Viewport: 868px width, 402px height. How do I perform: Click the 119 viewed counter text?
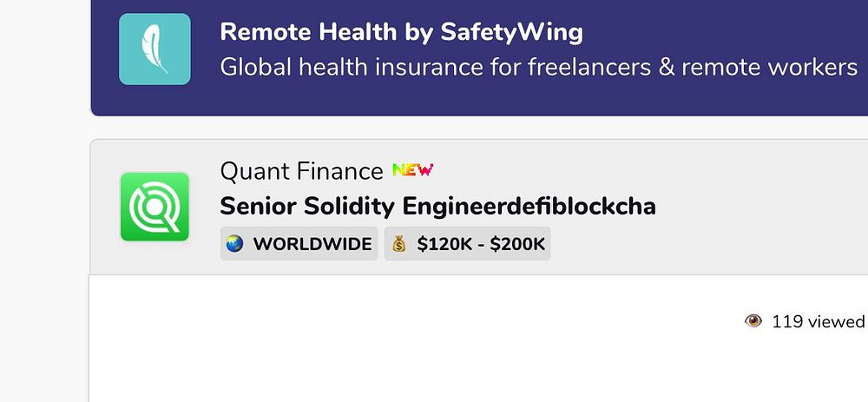818,322
